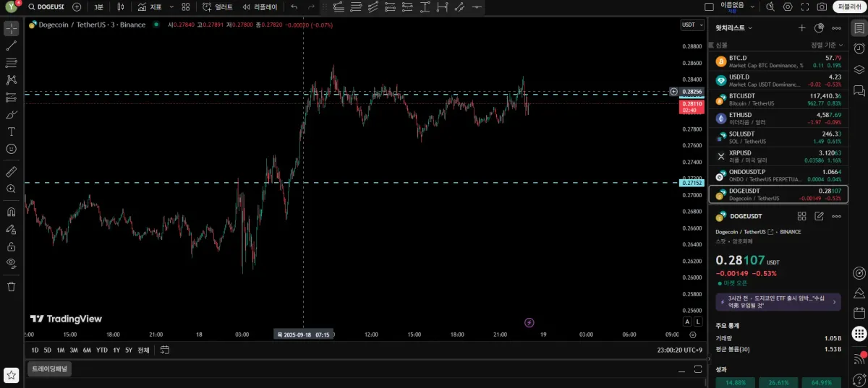Select the crosshair cursor tool

(11, 28)
